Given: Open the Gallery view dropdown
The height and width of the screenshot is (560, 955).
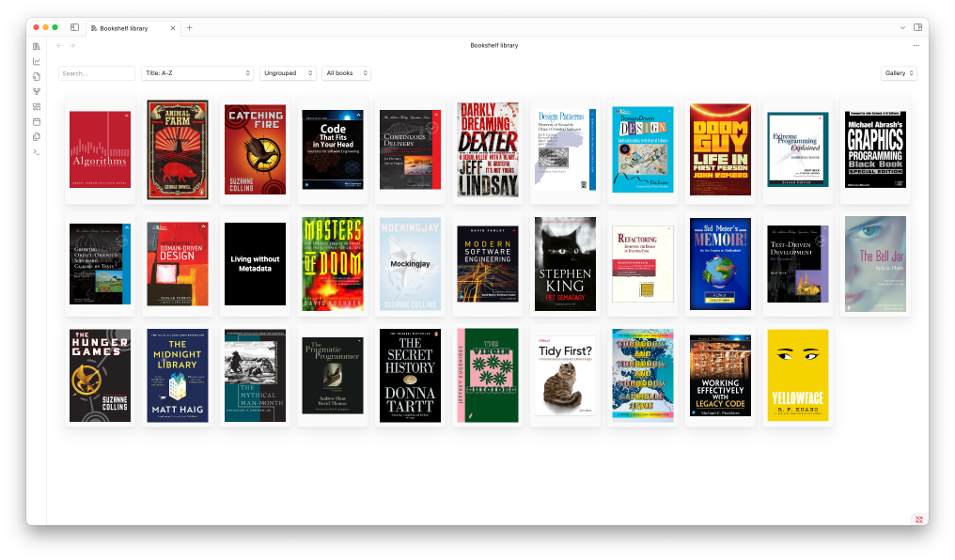Looking at the screenshot, I should pos(899,73).
